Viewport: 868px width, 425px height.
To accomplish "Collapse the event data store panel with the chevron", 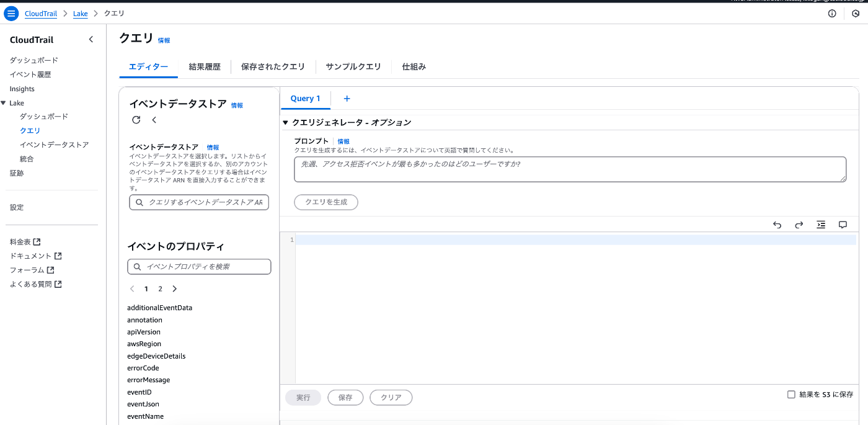I will click(154, 120).
